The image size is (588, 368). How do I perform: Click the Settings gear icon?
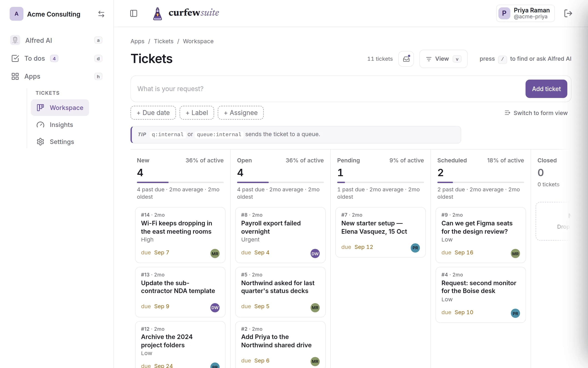pyautogui.click(x=40, y=142)
